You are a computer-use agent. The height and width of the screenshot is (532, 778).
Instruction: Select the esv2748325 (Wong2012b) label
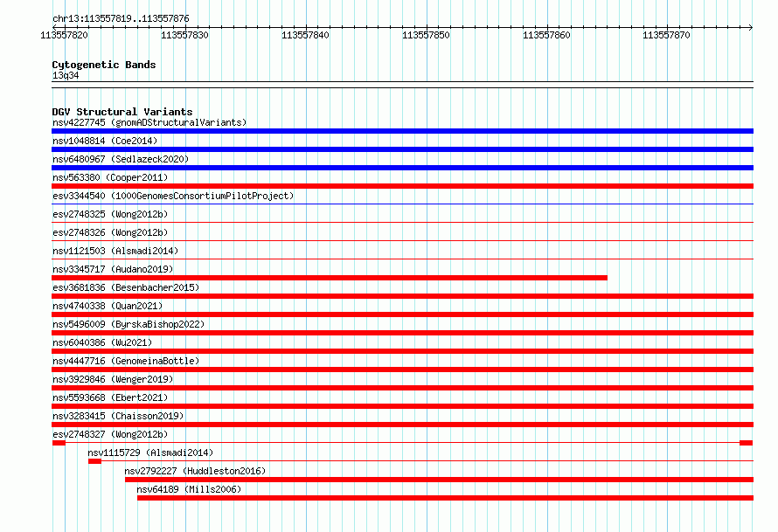(110, 214)
